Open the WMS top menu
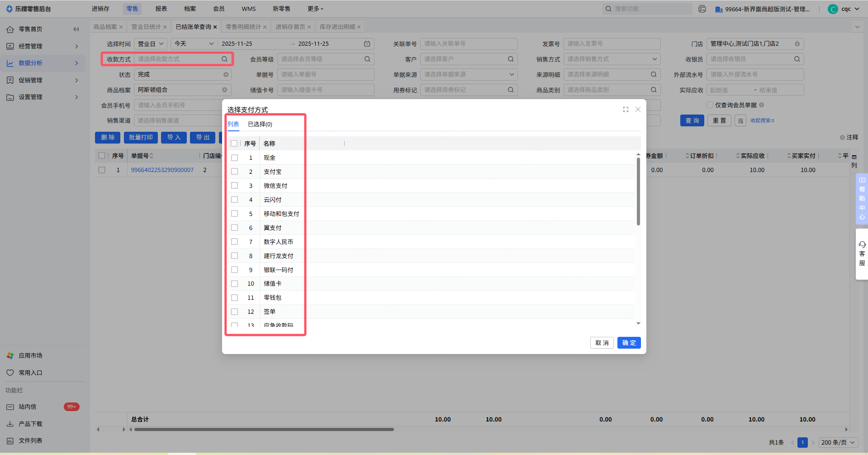 click(249, 9)
